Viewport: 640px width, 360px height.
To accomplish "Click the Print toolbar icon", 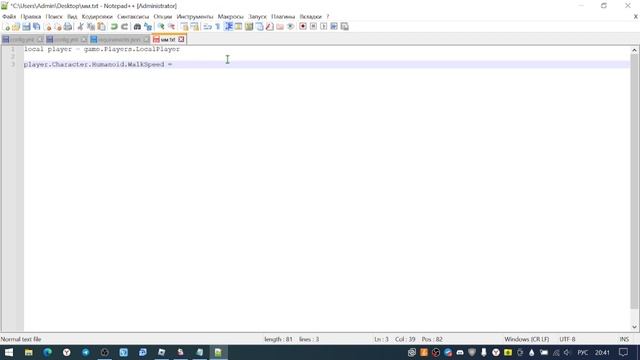I will (x=68, y=27).
